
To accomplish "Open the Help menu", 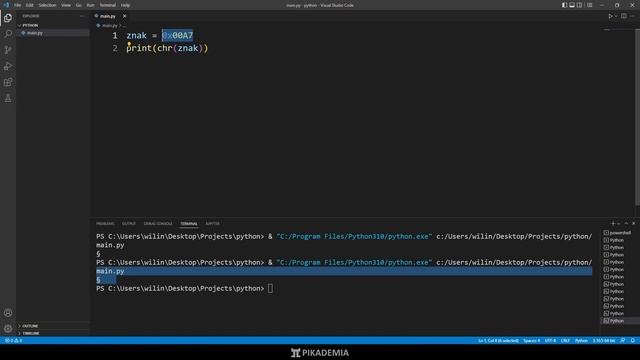I will point(125,5).
